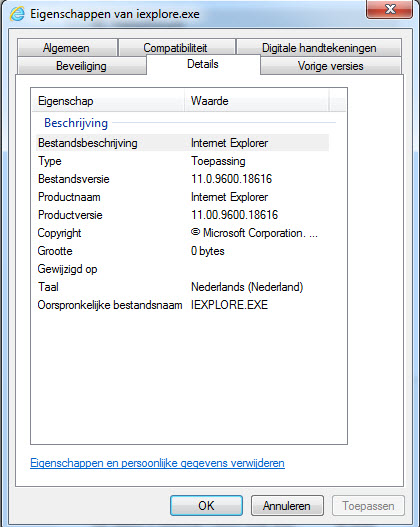Click the Eigenschap column header
Viewport: 420px width, 527px height.
pos(108,100)
